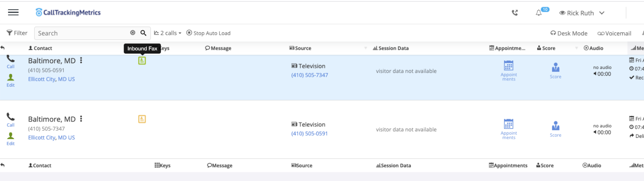The height and width of the screenshot is (181, 644).
Task: Click the Score icon in second row
Action: coord(556,126)
